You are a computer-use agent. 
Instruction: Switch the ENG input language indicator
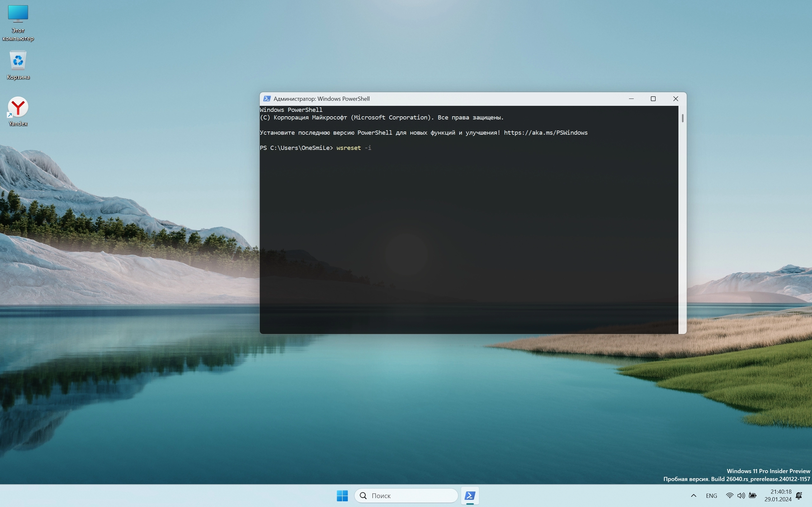[711, 495]
